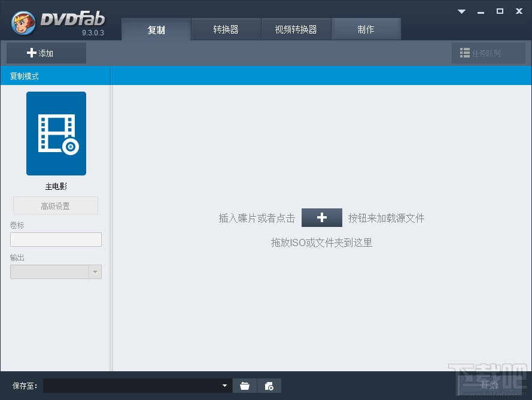Switch to the 复制 tab
This screenshot has height=400, width=532.
156,29
